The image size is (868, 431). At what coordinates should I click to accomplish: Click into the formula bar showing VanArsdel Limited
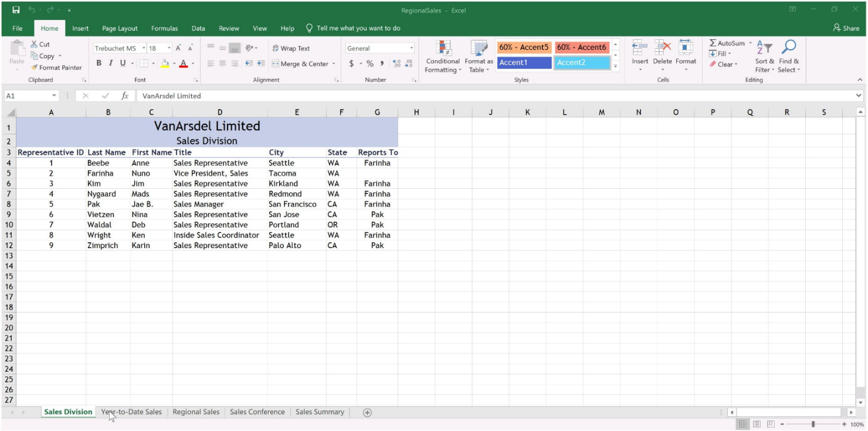coord(494,96)
